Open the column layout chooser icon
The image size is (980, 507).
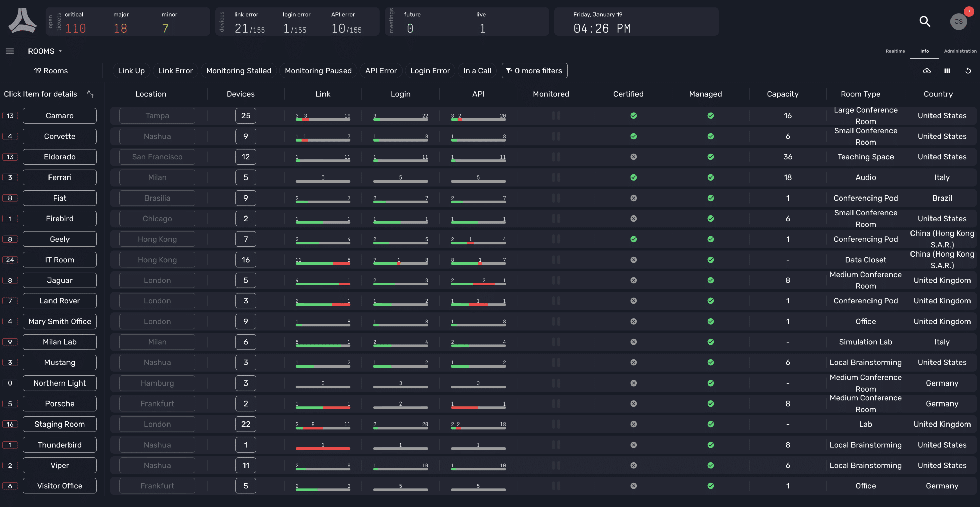tap(947, 71)
